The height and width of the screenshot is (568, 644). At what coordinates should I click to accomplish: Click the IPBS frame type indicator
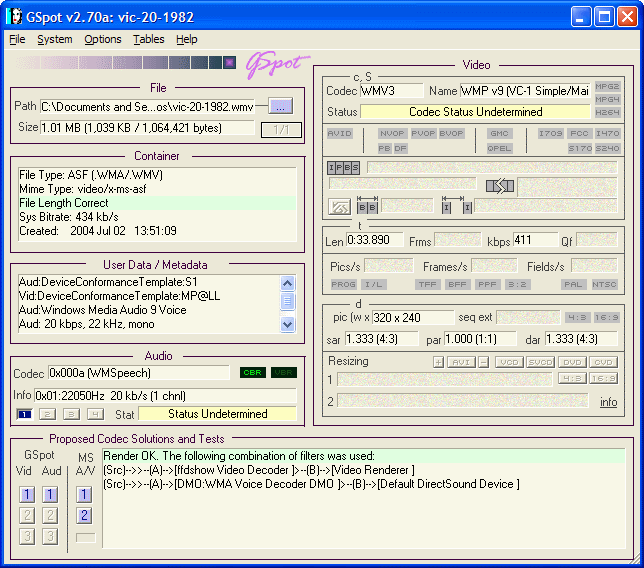click(343, 167)
